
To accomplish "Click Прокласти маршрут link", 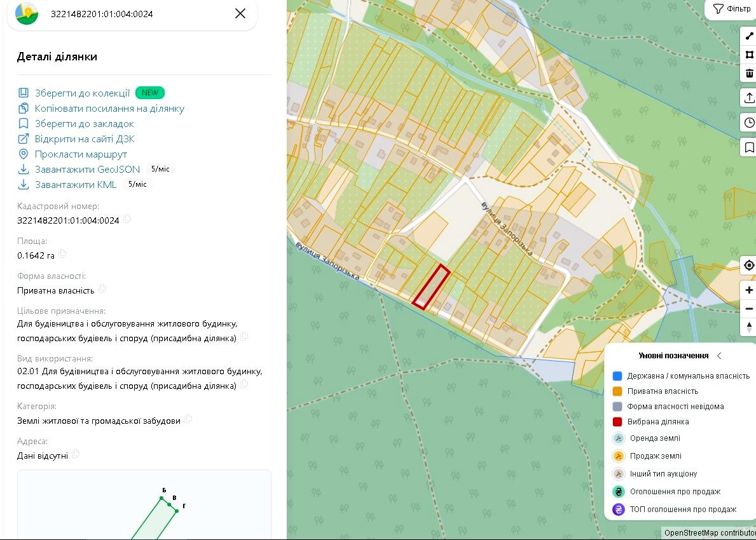I will tap(81, 154).
